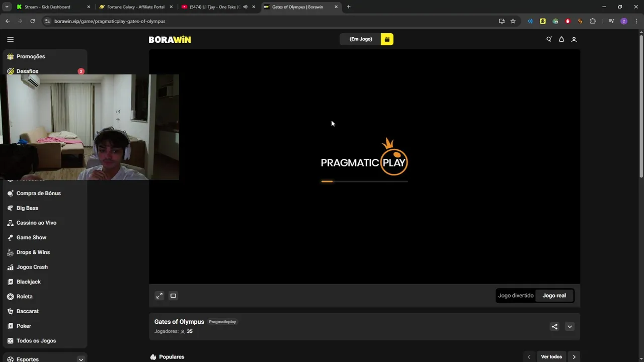Viewport: 644px width, 362px height.
Task: Toggle theater mode view icon
Action: click(173, 296)
